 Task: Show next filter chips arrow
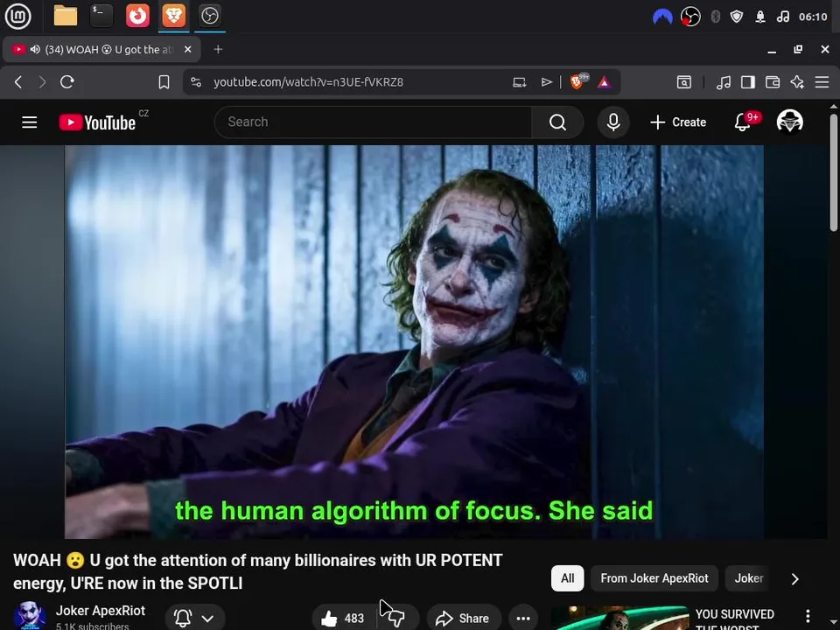point(795,579)
